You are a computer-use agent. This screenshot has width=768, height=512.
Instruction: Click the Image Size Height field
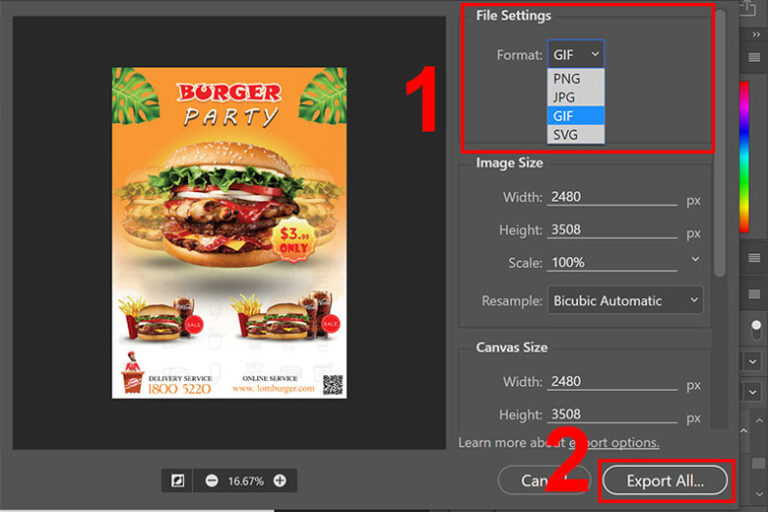(x=612, y=230)
